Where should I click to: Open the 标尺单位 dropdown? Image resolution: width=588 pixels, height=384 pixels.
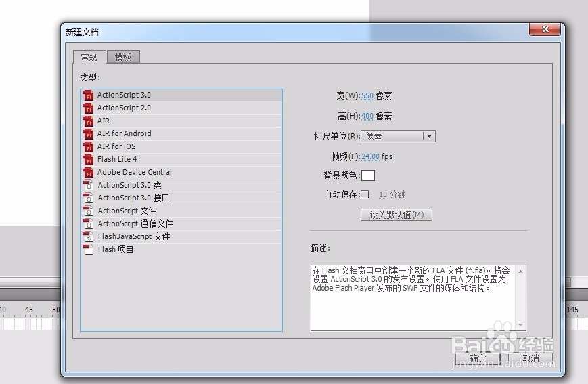point(398,136)
